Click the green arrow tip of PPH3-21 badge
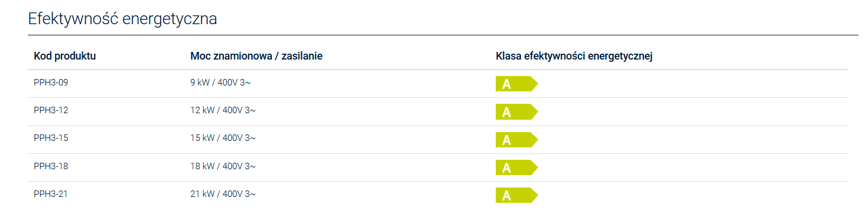 534,195
